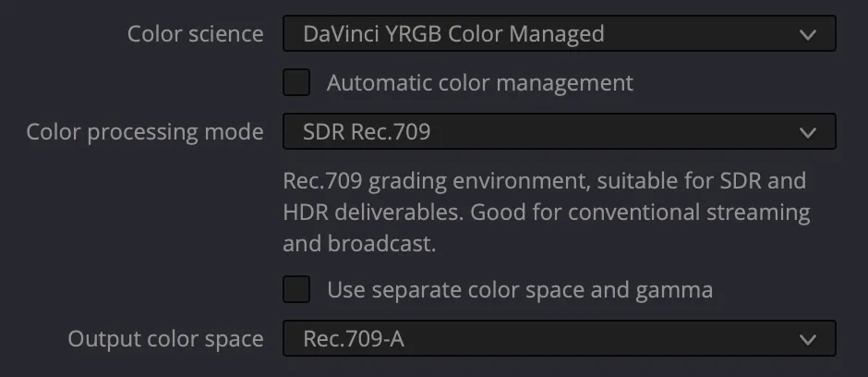Expand the Color processing mode dropdown
The height and width of the screenshot is (377, 868).
click(559, 132)
